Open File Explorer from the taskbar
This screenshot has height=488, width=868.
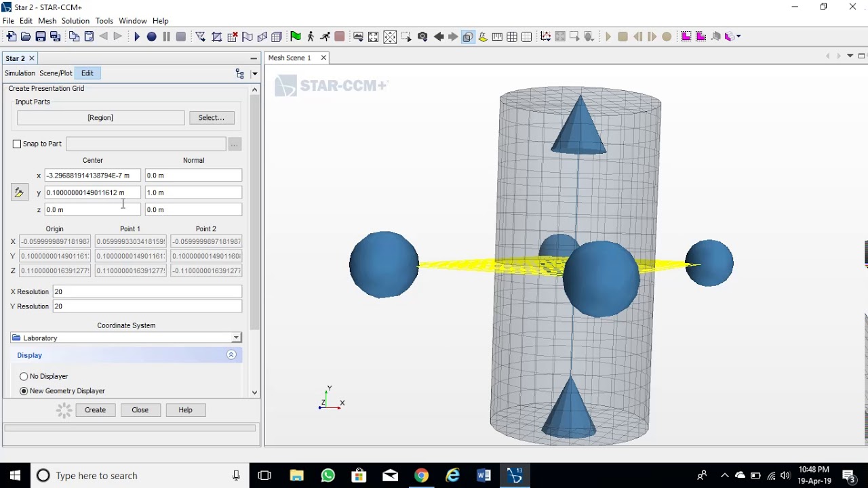[x=296, y=476]
